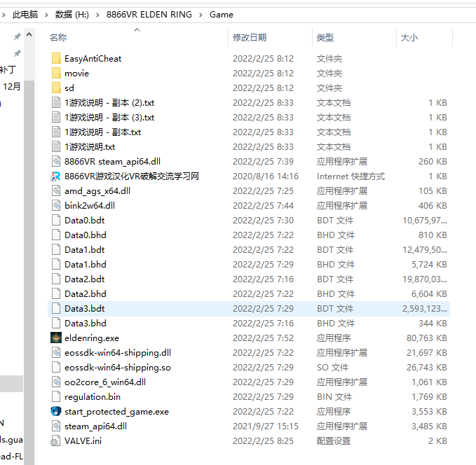476x465 pixels.
Task: Click the Internet 快捷方式 type cell
Action: 351,176
